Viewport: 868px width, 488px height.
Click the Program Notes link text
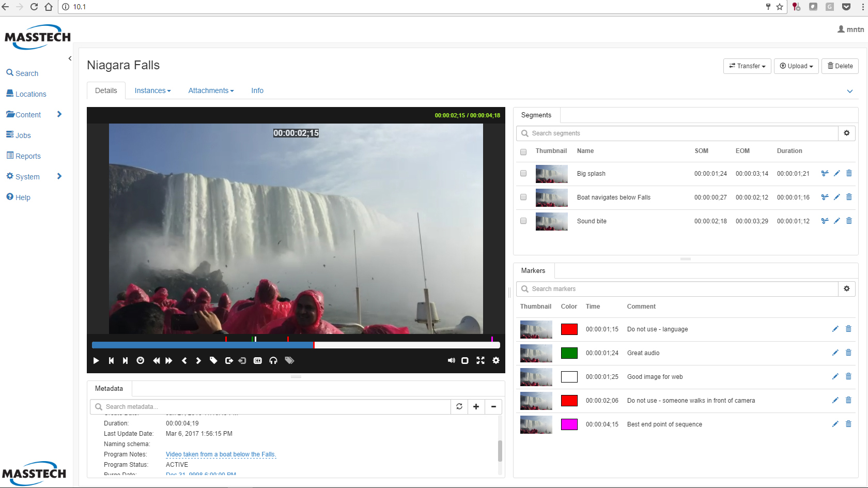coord(221,454)
